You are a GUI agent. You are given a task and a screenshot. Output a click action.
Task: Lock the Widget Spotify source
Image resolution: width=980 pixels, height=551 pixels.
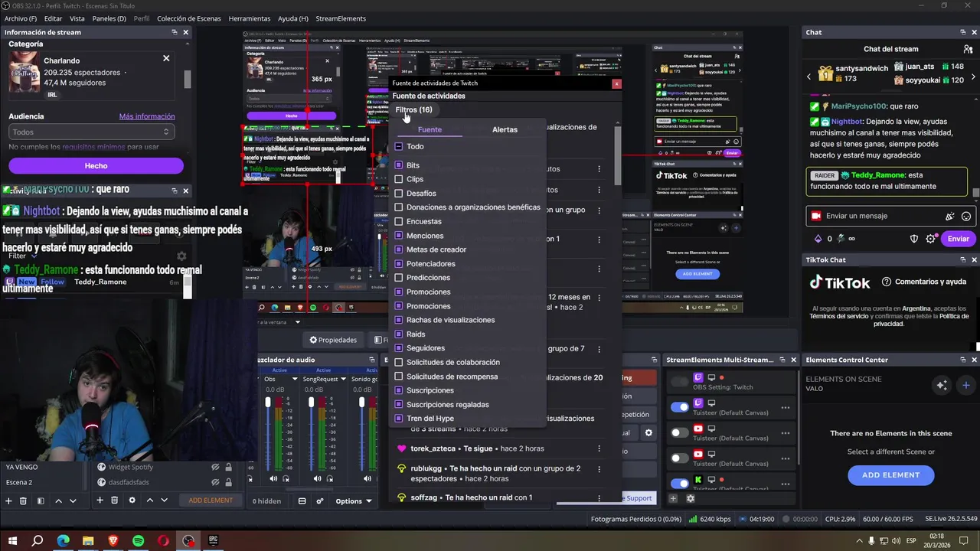[x=228, y=467]
